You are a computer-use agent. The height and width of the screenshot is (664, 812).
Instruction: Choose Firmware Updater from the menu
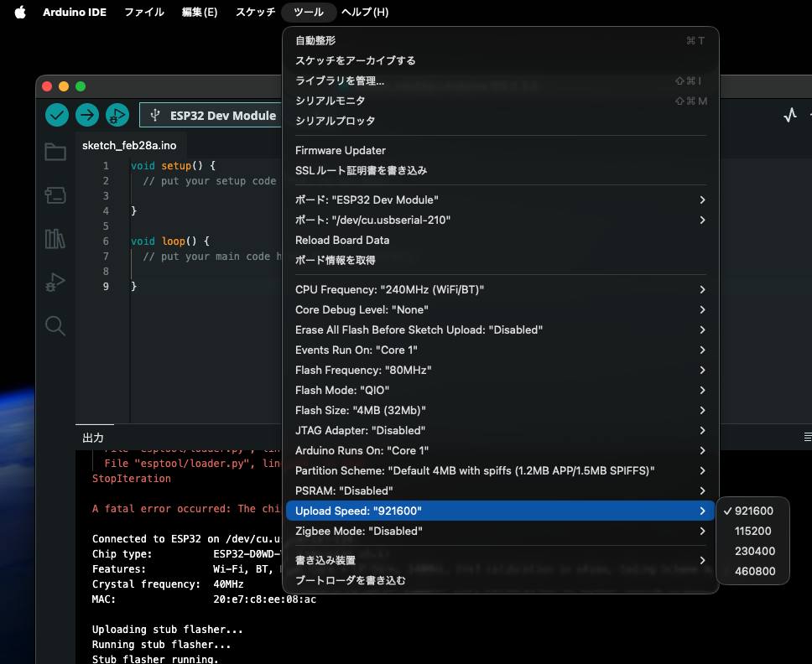point(341,150)
